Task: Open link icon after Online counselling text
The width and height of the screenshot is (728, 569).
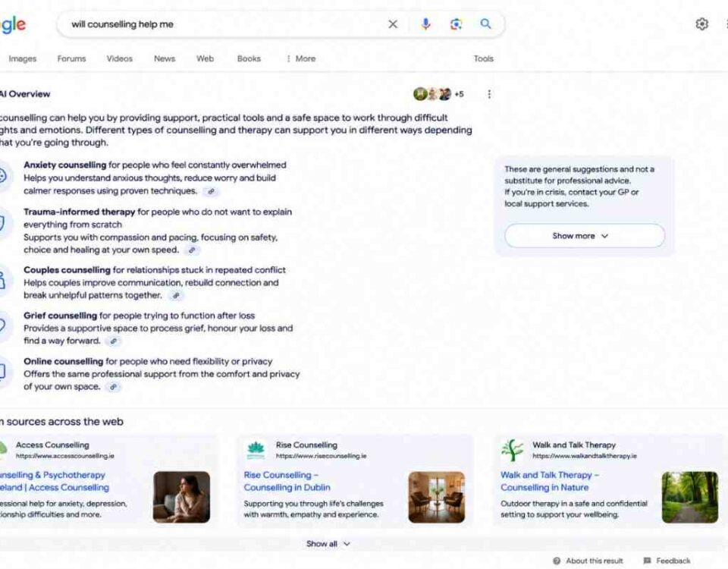Action: pyautogui.click(x=113, y=387)
